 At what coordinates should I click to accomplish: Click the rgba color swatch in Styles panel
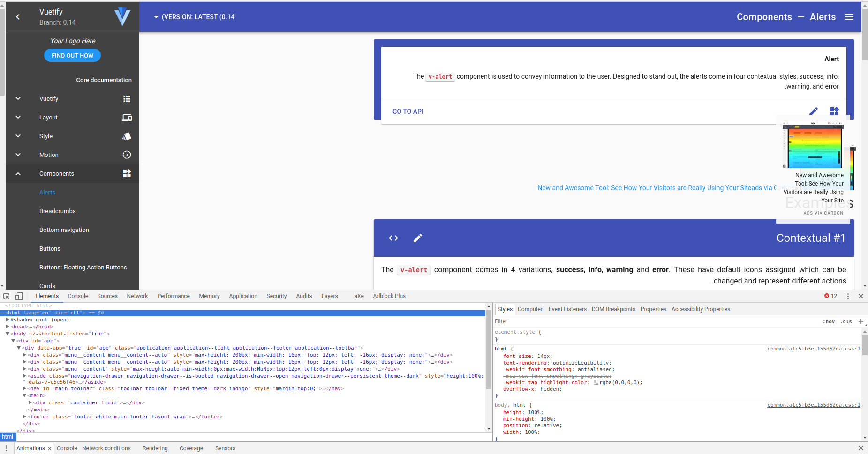point(596,382)
